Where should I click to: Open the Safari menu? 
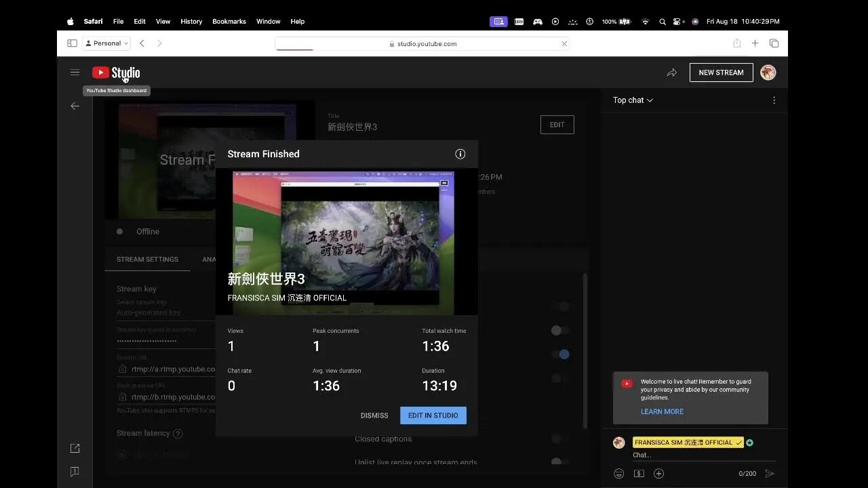coord(93,22)
